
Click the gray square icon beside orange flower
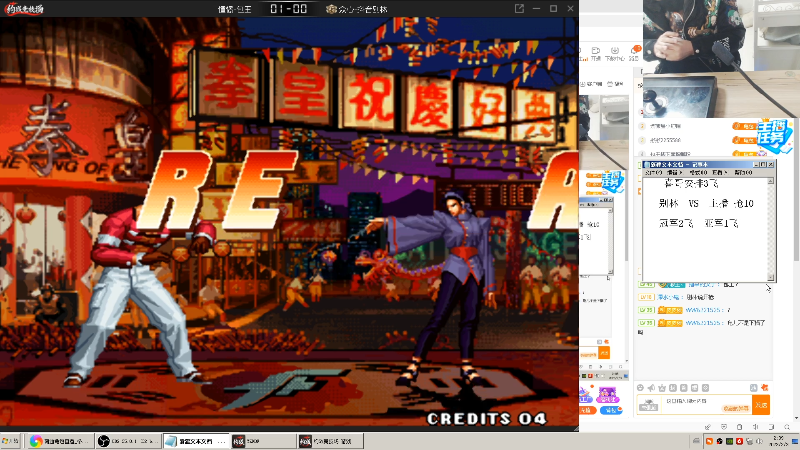click(754, 388)
